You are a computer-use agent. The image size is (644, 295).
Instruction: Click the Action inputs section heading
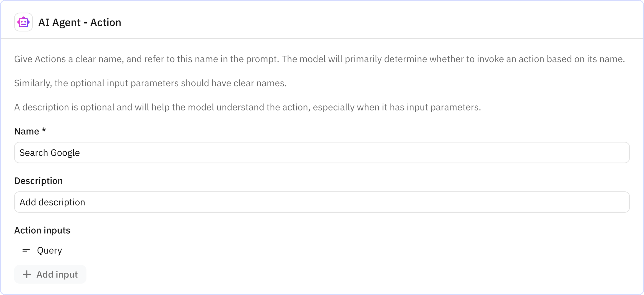point(42,230)
